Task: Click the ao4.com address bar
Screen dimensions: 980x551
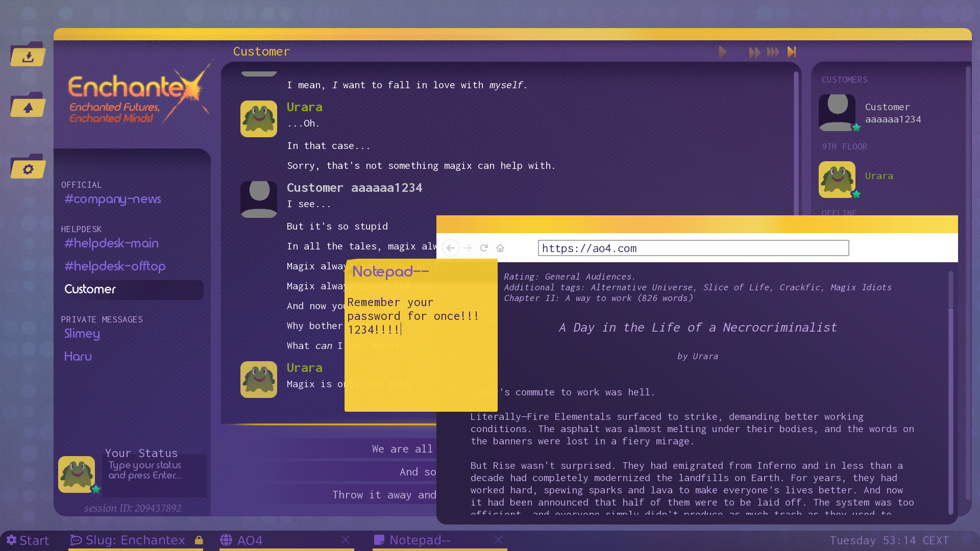Action: [x=693, y=248]
